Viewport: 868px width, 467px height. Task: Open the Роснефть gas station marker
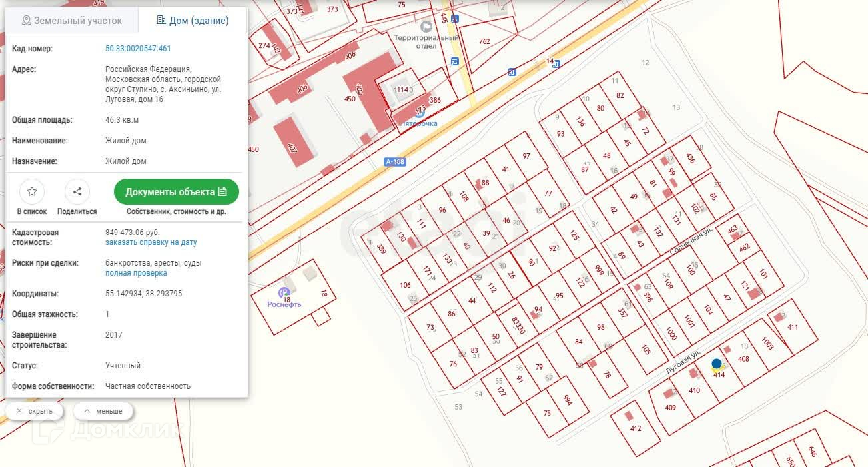pyautogui.click(x=284, y=293)
